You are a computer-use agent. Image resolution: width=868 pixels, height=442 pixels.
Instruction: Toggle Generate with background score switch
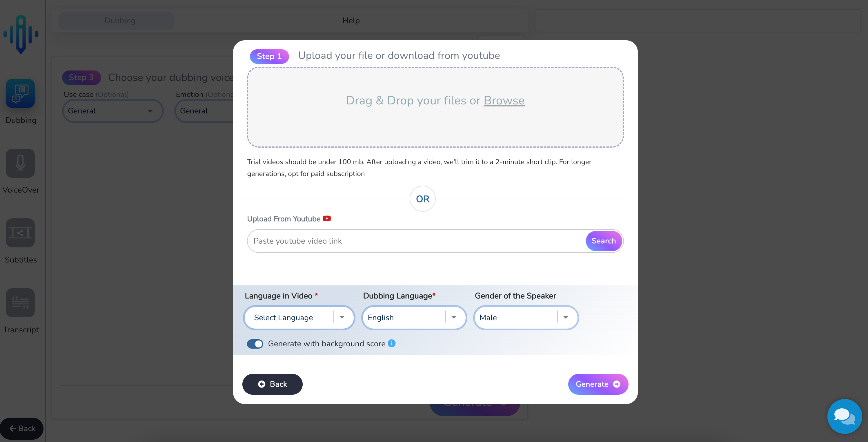[255, 343]
